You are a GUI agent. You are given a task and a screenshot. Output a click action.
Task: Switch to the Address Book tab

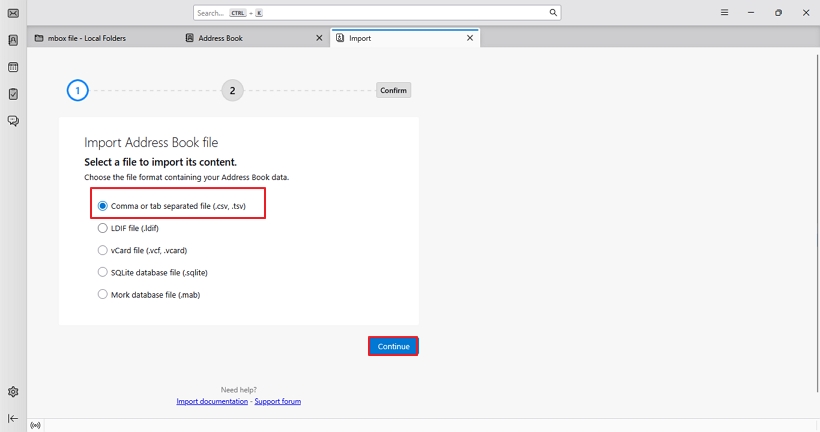pos(254,38)
